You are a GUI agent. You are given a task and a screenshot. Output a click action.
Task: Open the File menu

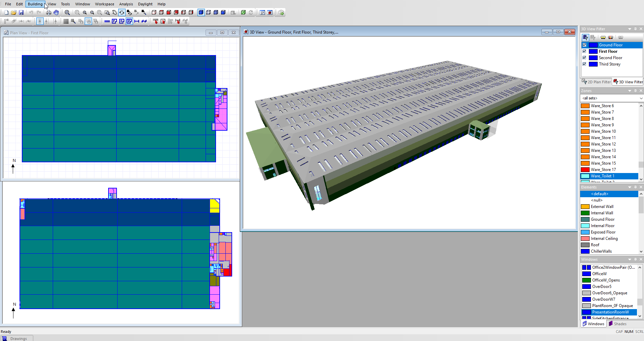pos(8,4)
